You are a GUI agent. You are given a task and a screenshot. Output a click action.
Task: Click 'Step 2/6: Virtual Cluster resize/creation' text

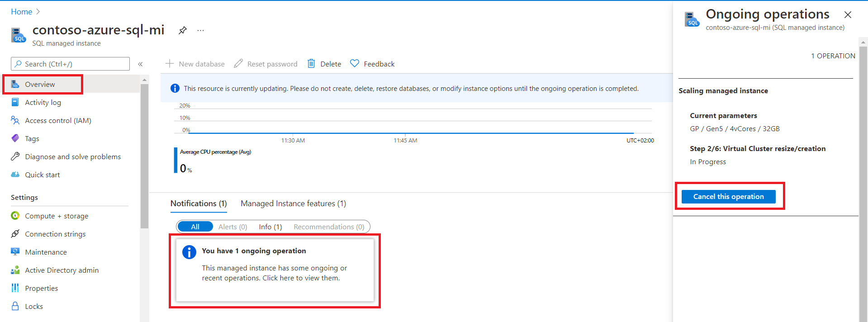[x=758, y=149]
